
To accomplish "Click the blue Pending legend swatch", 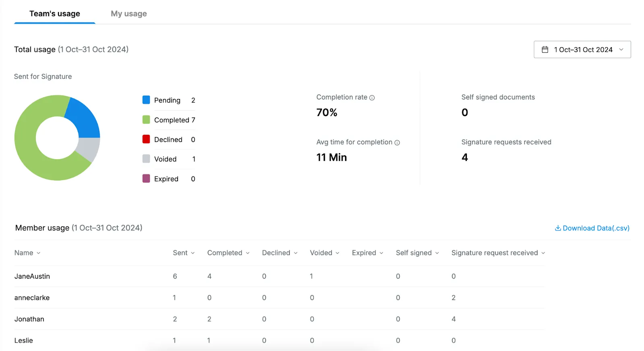I will [146, 100].
